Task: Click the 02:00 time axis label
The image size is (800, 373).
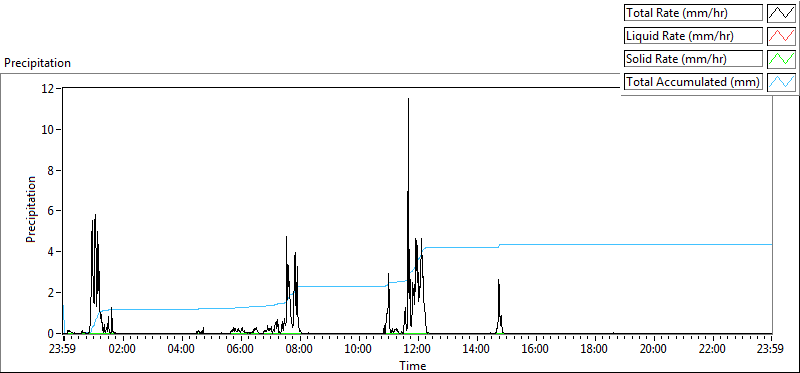Action: tap(123, 350)
